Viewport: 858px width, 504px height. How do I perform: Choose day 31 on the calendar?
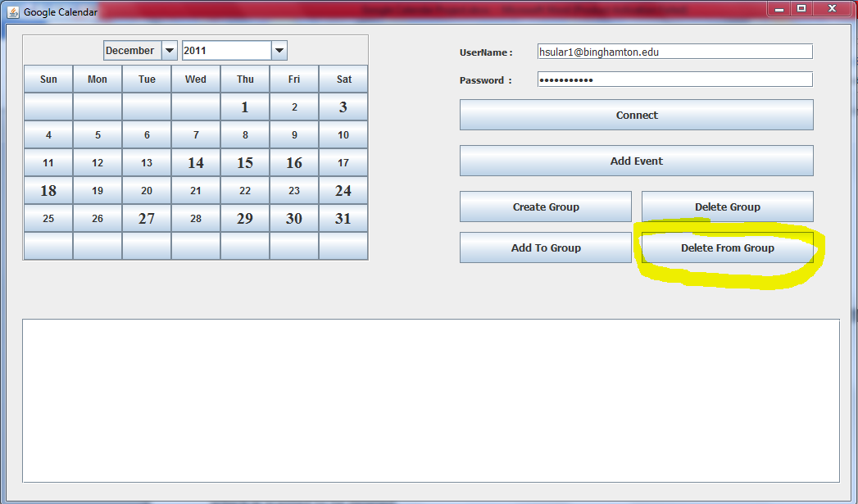point(343,219)
